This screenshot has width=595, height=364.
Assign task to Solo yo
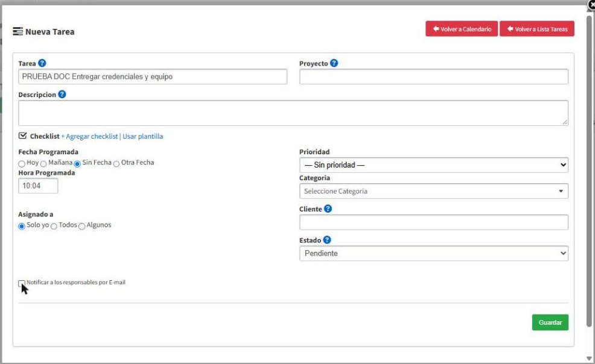point(22,226)
